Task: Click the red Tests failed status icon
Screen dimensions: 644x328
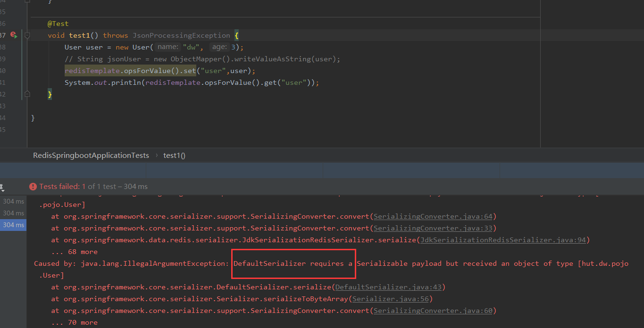Action: (33, 187)
